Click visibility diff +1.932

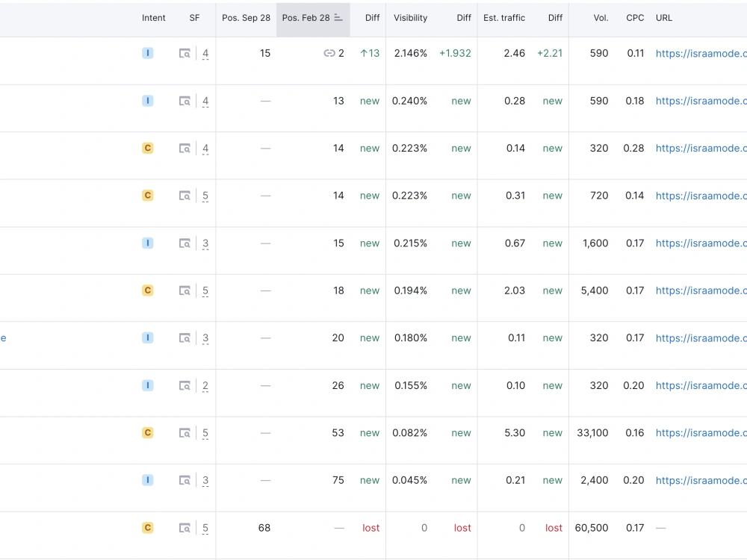(455, 53)
